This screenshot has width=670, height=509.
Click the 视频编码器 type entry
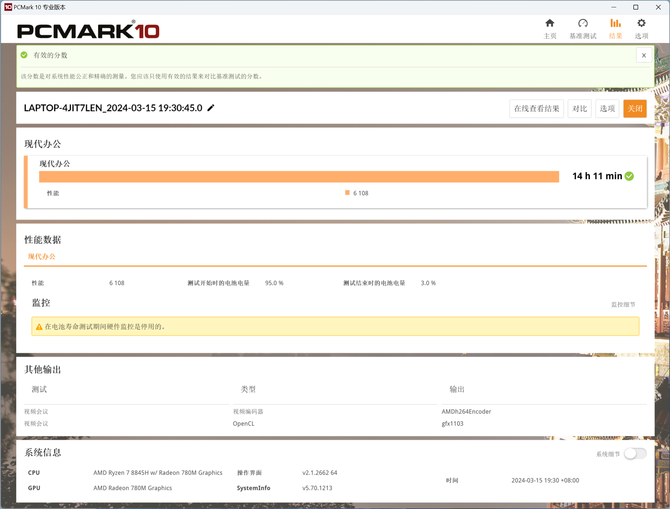248,412
